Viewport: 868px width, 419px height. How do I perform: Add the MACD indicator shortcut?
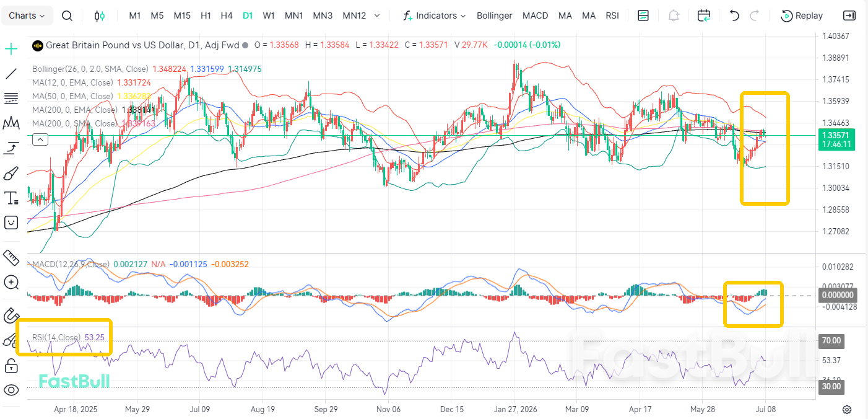click(x=536, y=15)
